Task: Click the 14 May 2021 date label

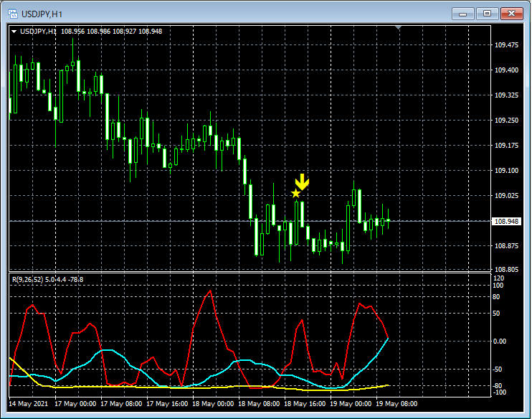Action: 29,404
